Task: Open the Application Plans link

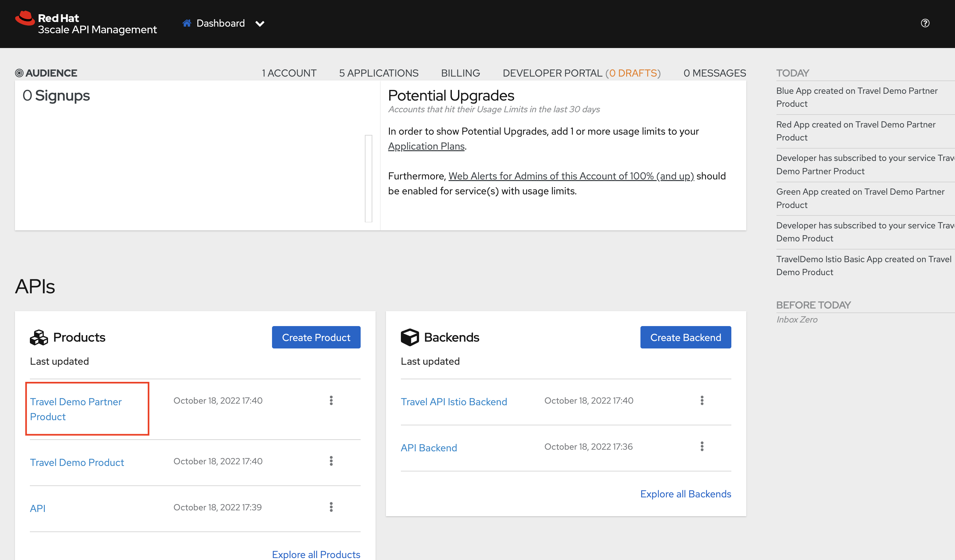Action: [426, 146]
